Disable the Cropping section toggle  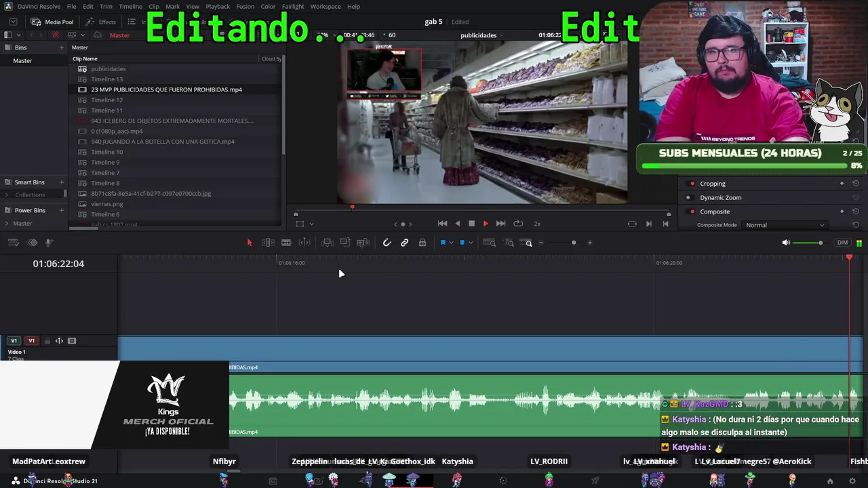click(x=692, y=184)
